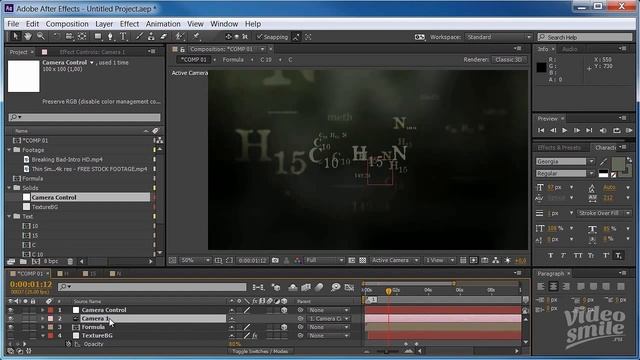Screen dimensions: 640x360
Task: Select the Selection arrow tool
Action: (x=15, y=36)
